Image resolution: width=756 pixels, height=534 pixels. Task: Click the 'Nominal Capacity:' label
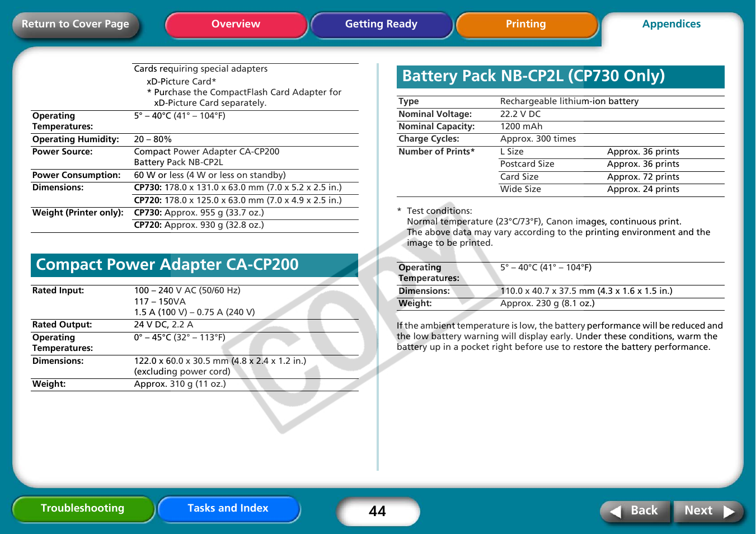tap(436, 127)
